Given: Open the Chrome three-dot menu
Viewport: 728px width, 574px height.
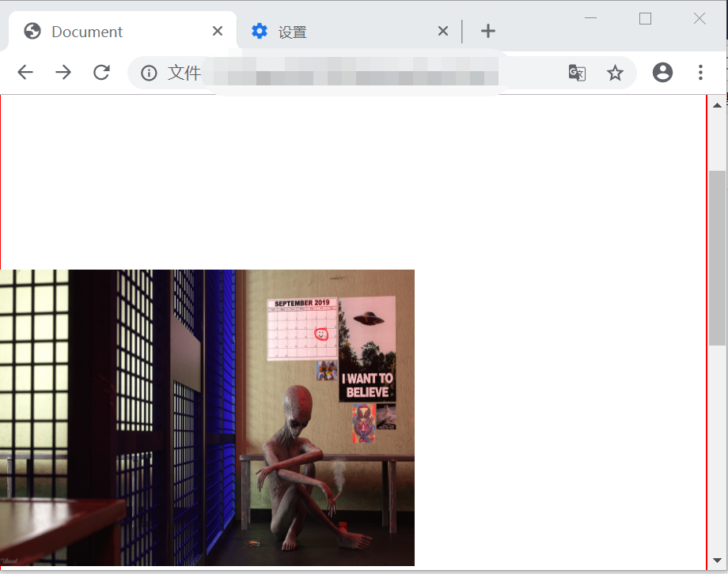Looking at the screenshot, I should coord(700,73).
